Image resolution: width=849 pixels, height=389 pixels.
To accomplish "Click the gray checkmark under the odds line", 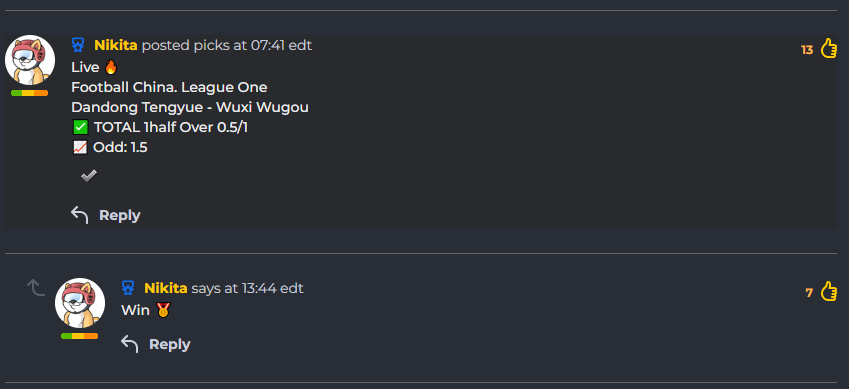I will 89,176.
